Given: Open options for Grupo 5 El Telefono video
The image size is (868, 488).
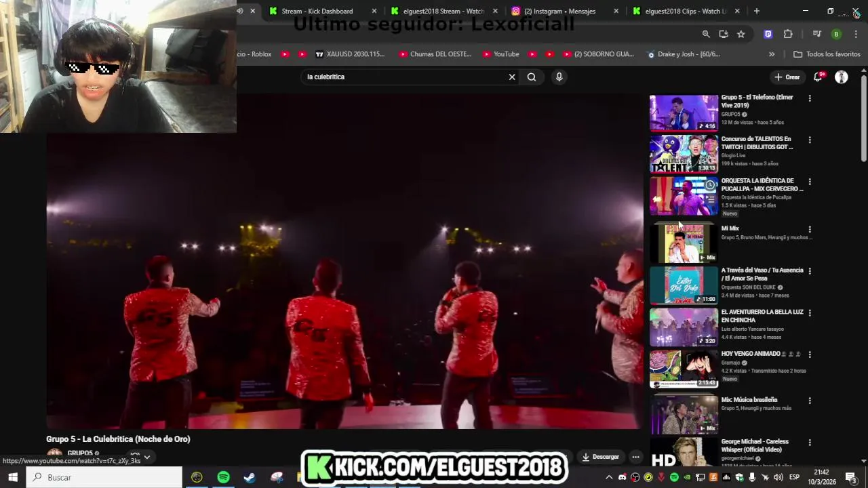Looking at the screenshot, I should coord(810,98).
